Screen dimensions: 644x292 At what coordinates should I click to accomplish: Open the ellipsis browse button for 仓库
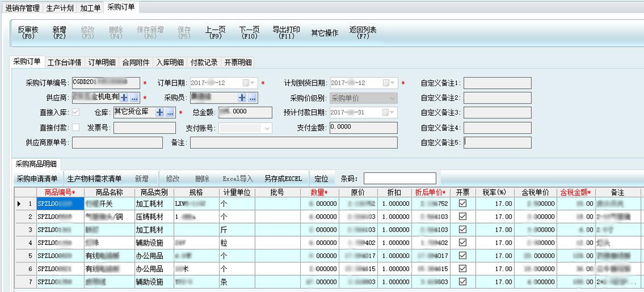point(170,113)
